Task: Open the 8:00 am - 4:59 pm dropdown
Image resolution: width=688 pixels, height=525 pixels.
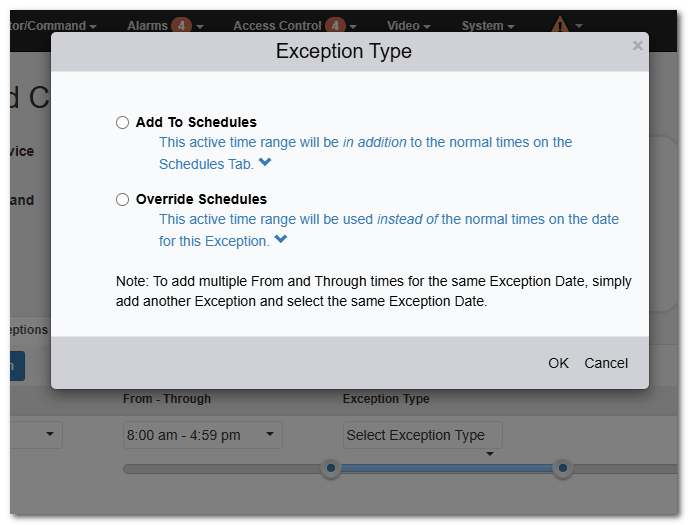Action: tap(202, 435)
